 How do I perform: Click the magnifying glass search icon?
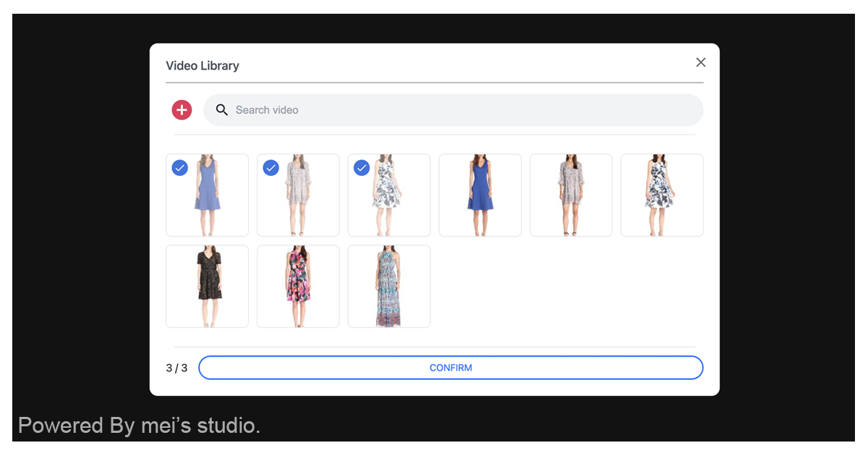(x=222, y=110)
